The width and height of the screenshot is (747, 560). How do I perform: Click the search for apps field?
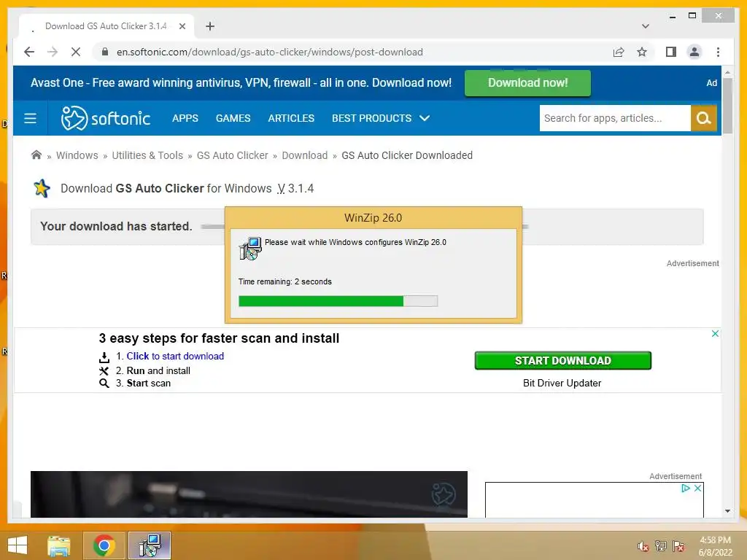point(614,118)
